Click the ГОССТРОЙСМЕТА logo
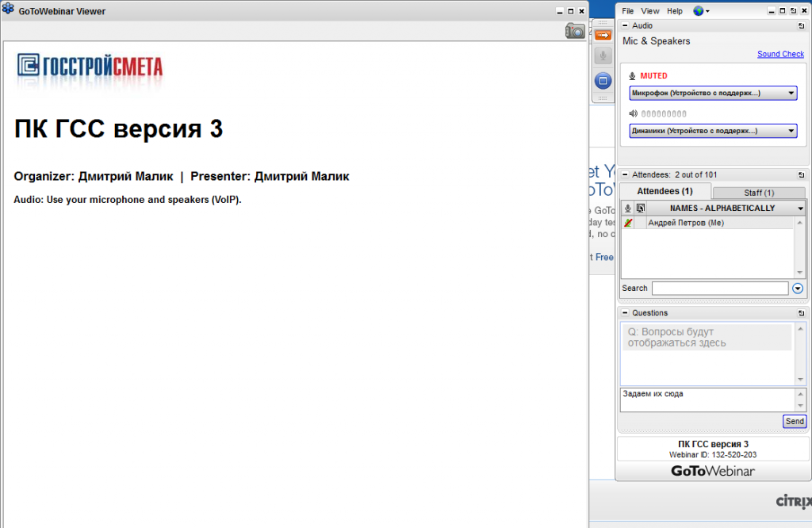 [x=90, y=67]
